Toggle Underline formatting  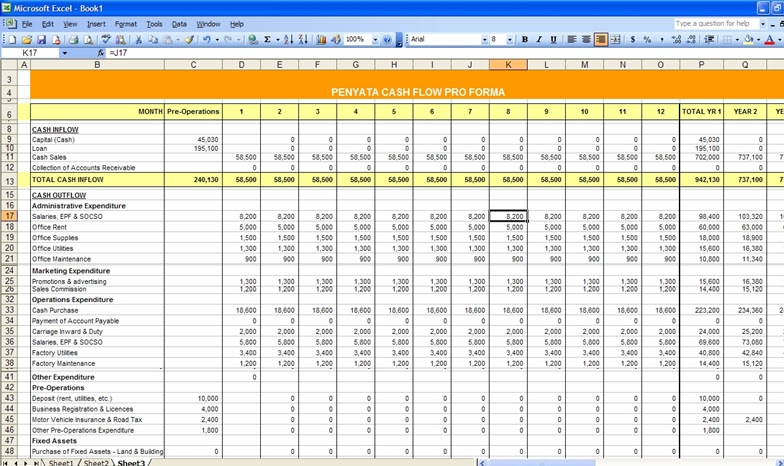click(x=554, y=40)
